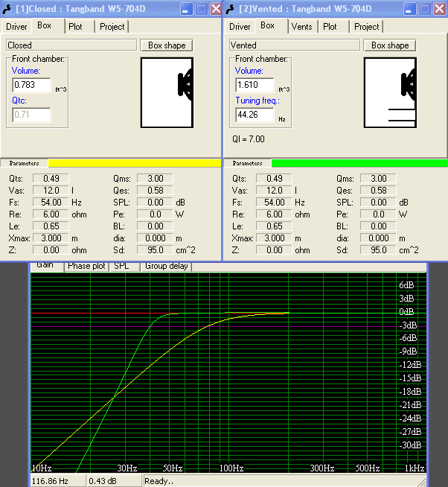This screenshot has width=448, height=487.
Task: Open Driver tab in Closed window
Action: click(x=16, y=27)
